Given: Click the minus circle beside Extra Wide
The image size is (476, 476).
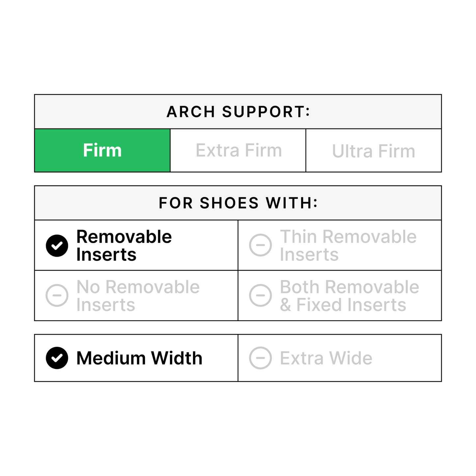Looking at the screenshot, I should 261,358.
